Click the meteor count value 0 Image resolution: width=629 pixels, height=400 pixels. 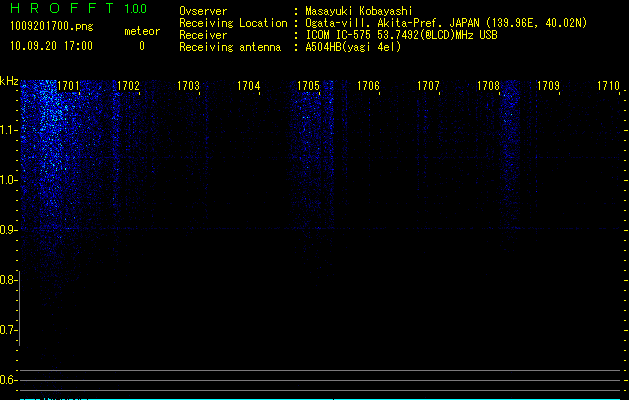(142, 46)
